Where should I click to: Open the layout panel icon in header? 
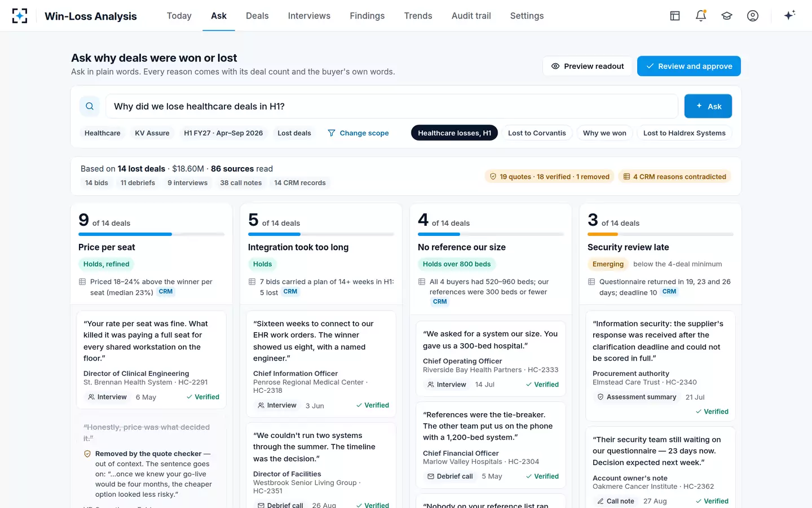[x=675, y=16]
